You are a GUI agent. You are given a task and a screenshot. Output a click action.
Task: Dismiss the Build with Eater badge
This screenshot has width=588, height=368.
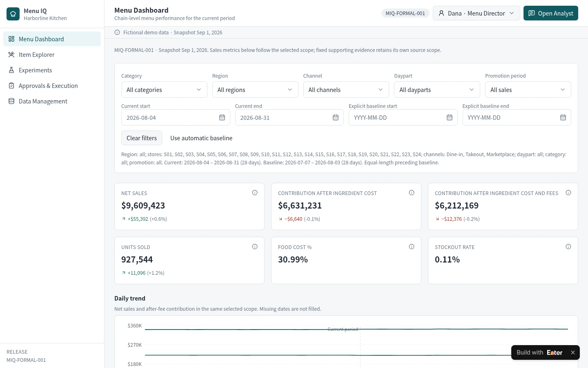pyautogui.click(x=573, y=352)
